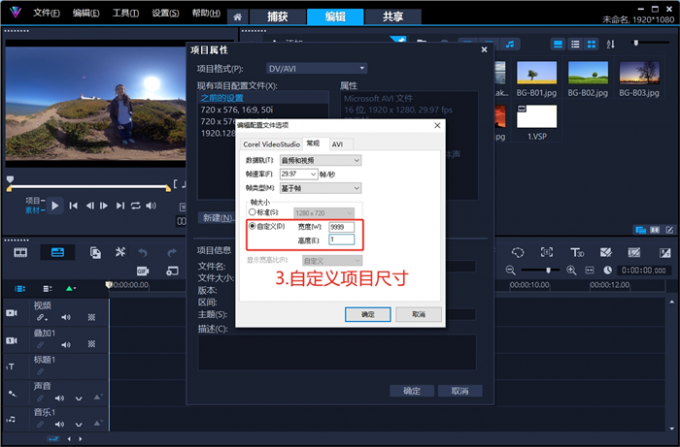Fit the project in the timeline window
The height and width of the screenshot is (447, 680).
[589, 271]
